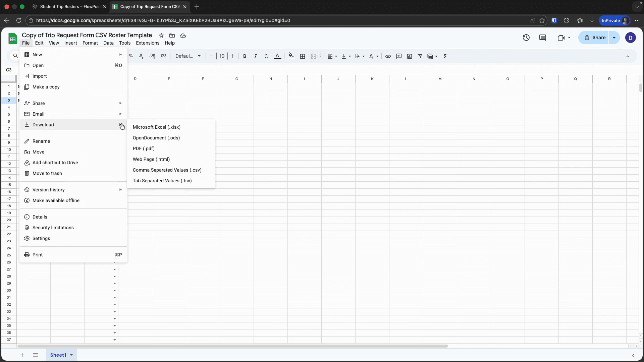Open filter views dropdown

click(432, 56)
